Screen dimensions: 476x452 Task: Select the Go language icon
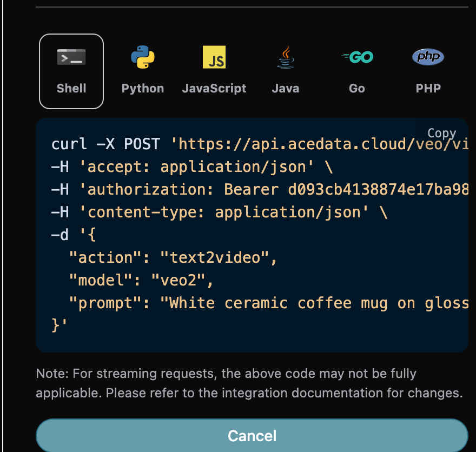click(x=356, y=56)
